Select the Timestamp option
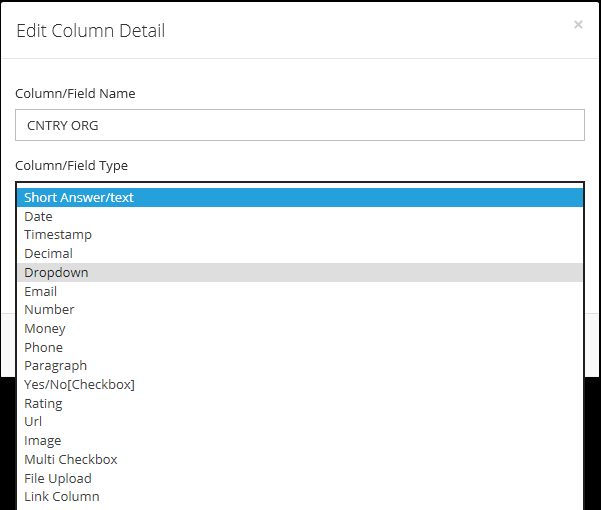Screen dimensions: 601x510 (300, 235)
